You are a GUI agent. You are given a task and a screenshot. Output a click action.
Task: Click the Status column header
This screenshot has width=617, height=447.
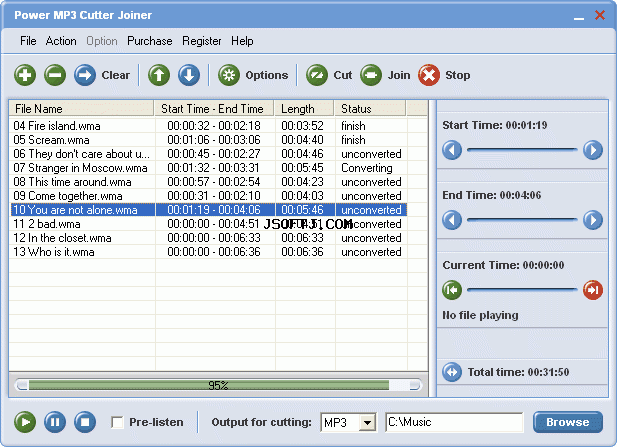pyautogui.click(x=370, y=109)
